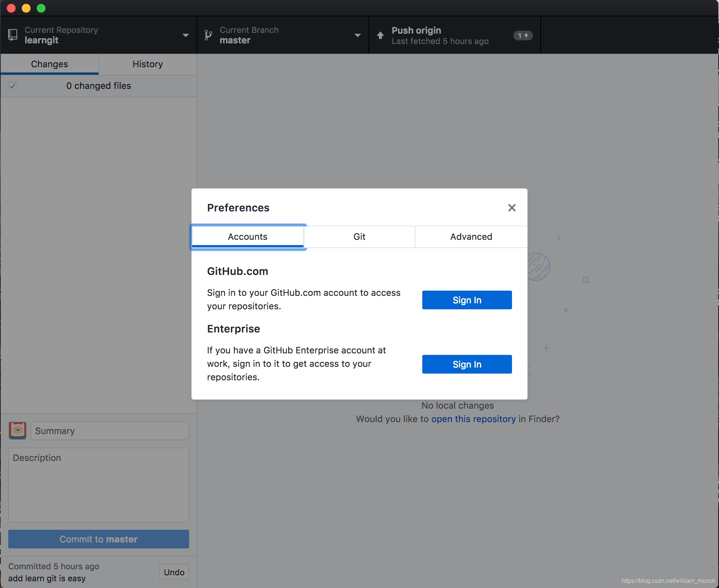Open this repository link in Finder
719x588 pixels.
click(x=473, y=419)
